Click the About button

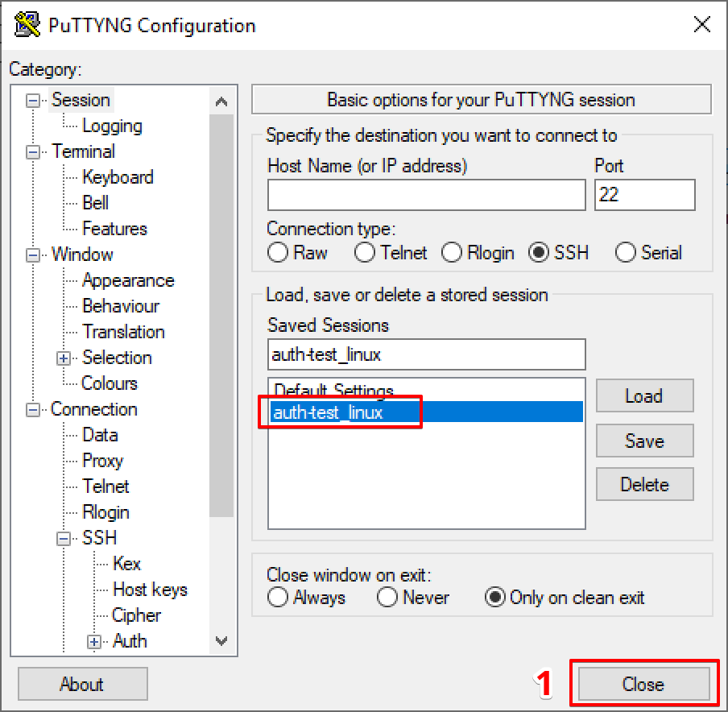pyautogui.click(x=83, y=684)
